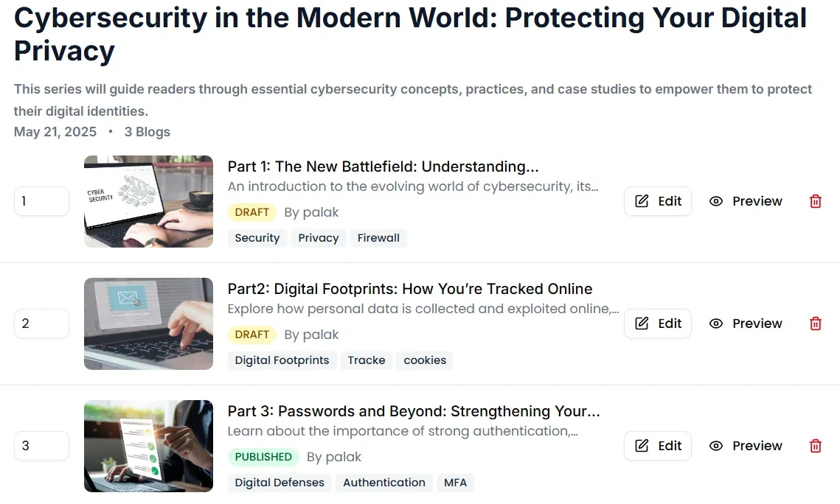Click trash icon for Digital Footprints blog
Viewport: 840px width, 504px height.
tap(816, 323)
